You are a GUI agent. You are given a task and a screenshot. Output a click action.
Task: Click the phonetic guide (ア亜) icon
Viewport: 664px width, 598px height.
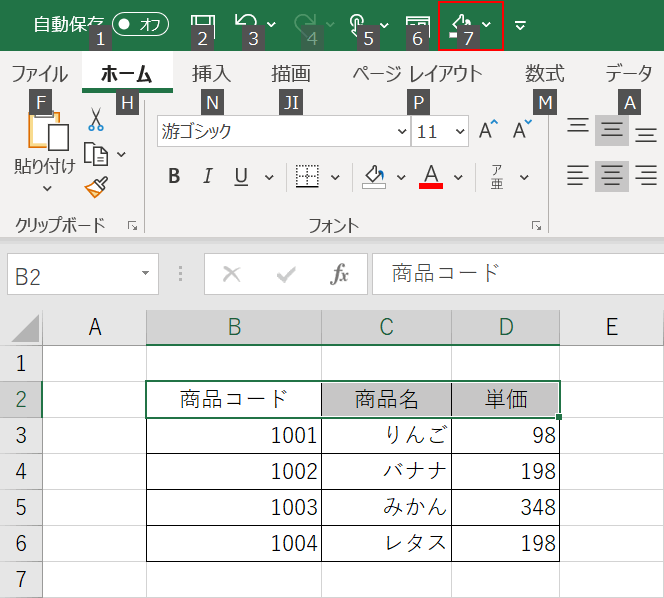coord(497,177)
